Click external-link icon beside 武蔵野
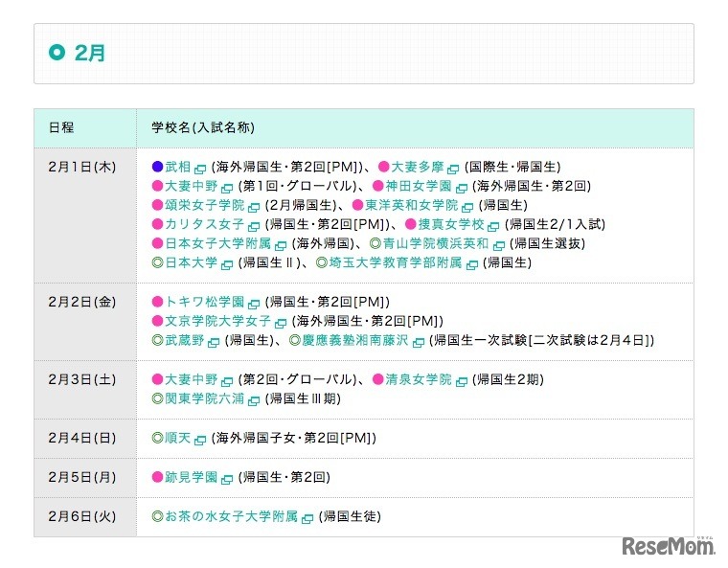This screenshot has width=728, height=568. coord(214,342)
